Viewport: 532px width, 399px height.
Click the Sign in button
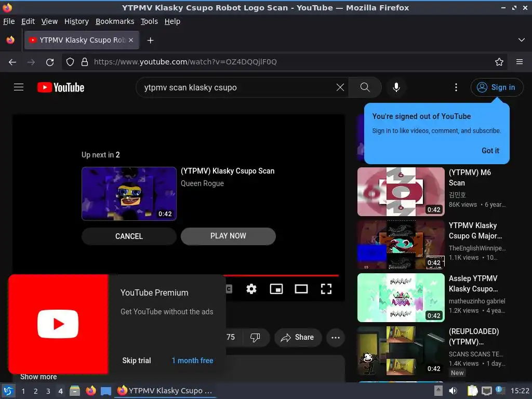pyautogui.click(x=496, y=87)
